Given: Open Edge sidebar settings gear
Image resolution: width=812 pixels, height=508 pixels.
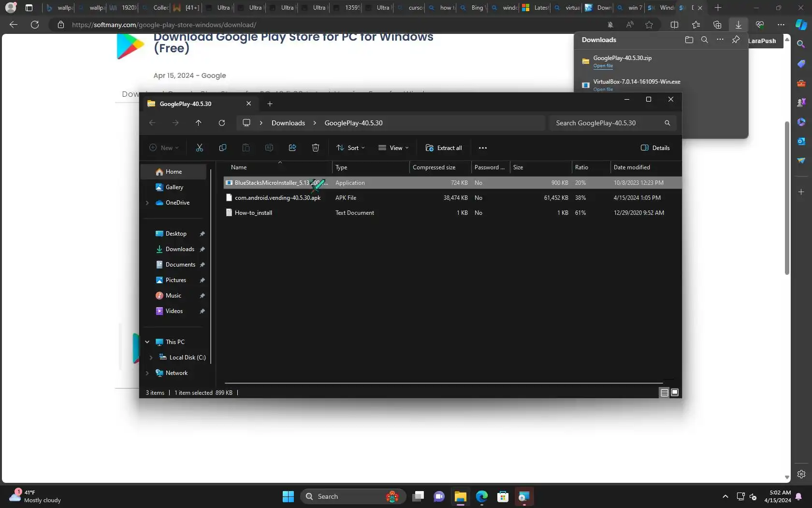Looking at the screenshot, I should click(801, 474).
